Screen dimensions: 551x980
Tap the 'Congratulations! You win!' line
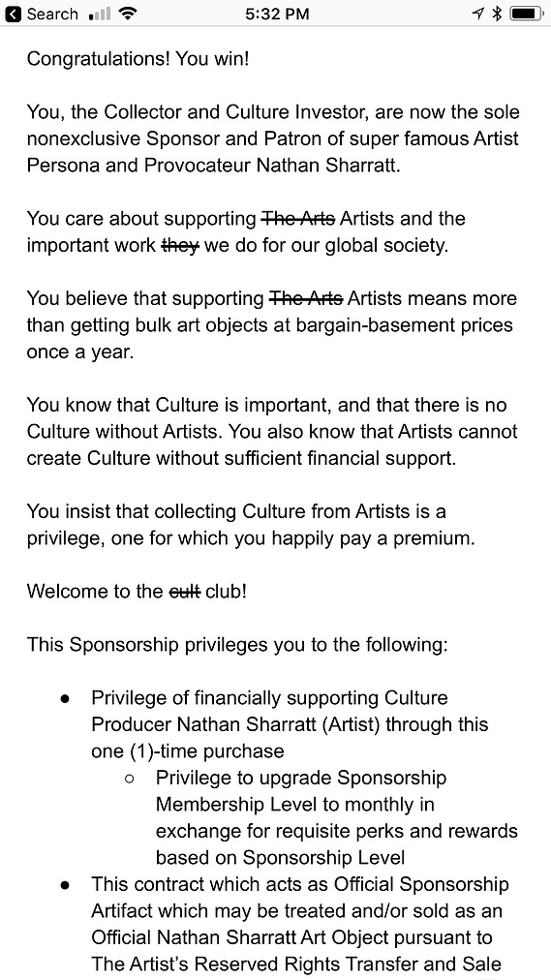click(x=138, y=59)
